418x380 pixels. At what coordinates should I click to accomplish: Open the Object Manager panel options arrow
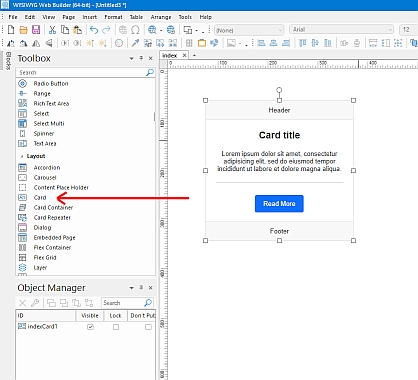[132, 288]
